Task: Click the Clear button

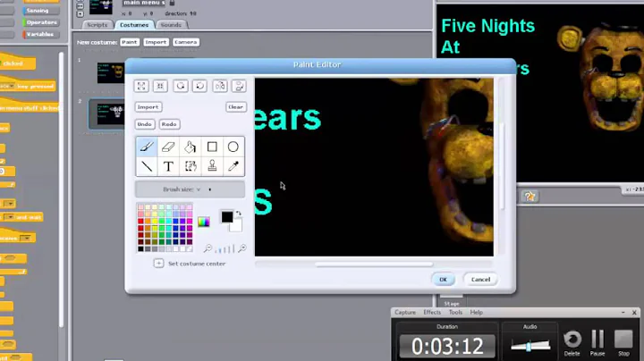Action: click(x=236, y=107)
